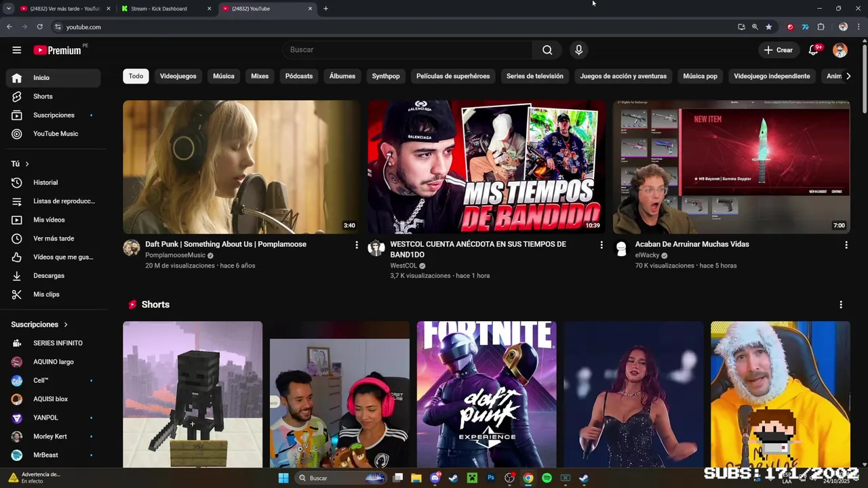Select the Música filter chip

coord(224,76)
